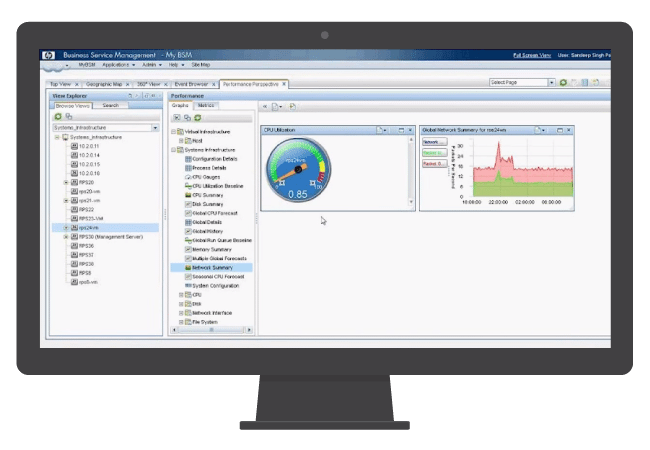The image size is (650, 450).
Task: Collapse the Virtual Infrastructure folder
Action: [x=174, y=132]
